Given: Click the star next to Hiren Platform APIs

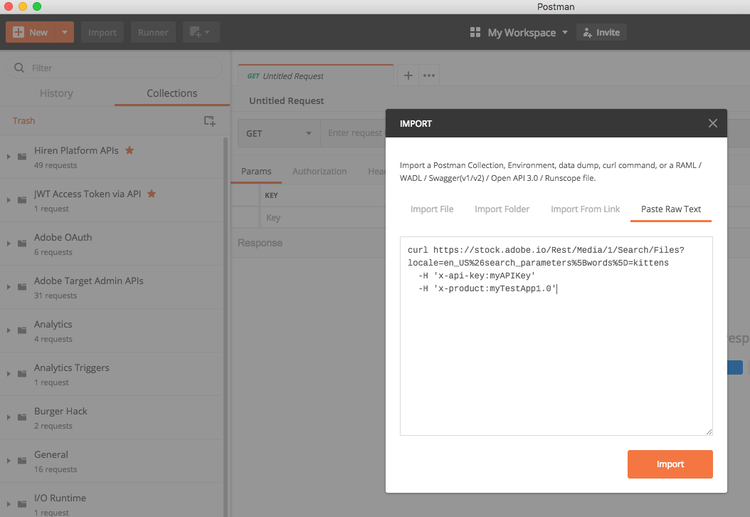Looking at the screenshot, I should (129, 151).
